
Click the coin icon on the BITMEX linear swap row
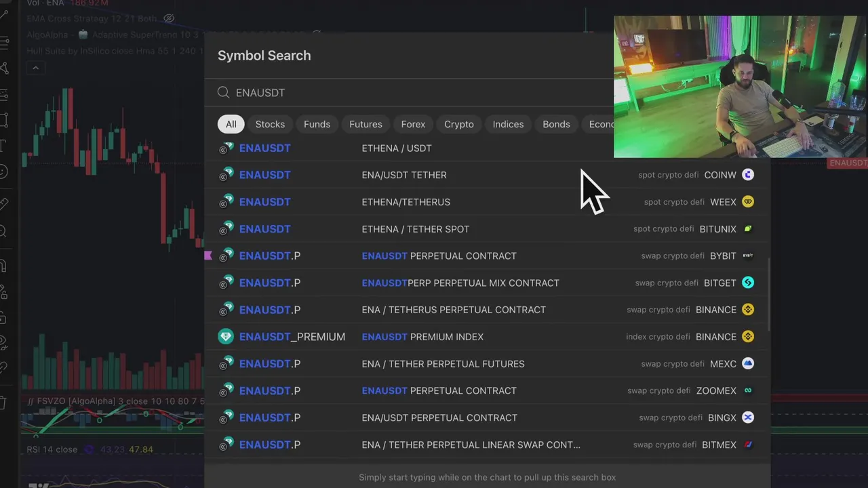click(x=226, y=445)
